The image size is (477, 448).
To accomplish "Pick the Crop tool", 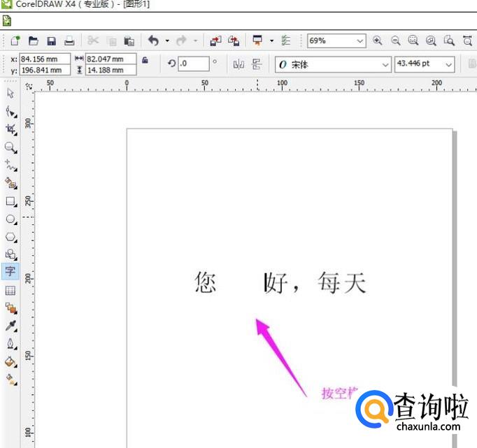I will 10,129.
